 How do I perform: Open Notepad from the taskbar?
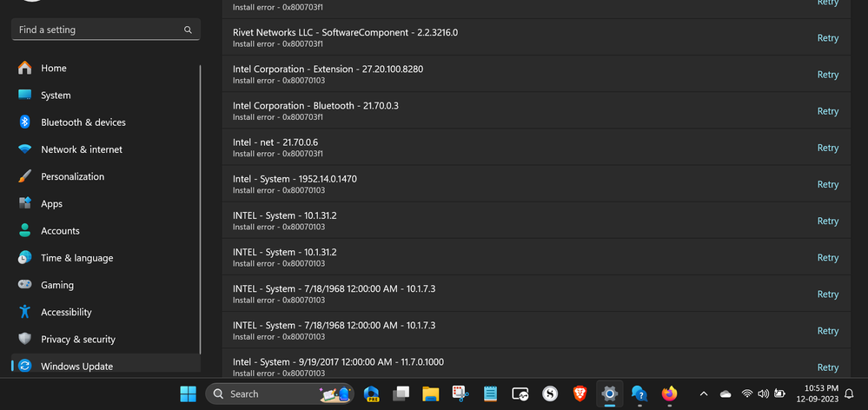coord(490,394)
